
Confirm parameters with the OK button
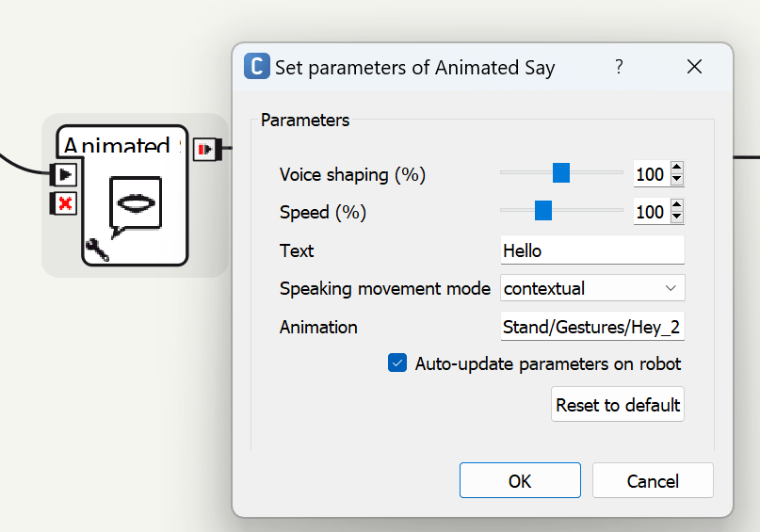[520, 481]
